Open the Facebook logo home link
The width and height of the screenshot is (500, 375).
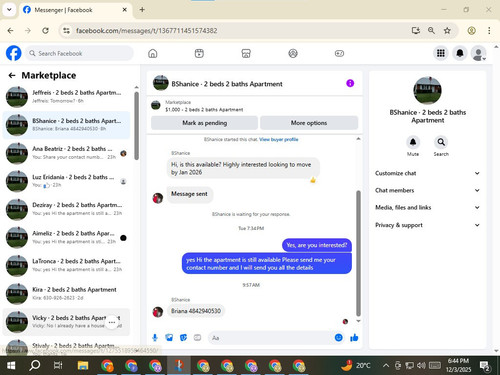point(14,53)
